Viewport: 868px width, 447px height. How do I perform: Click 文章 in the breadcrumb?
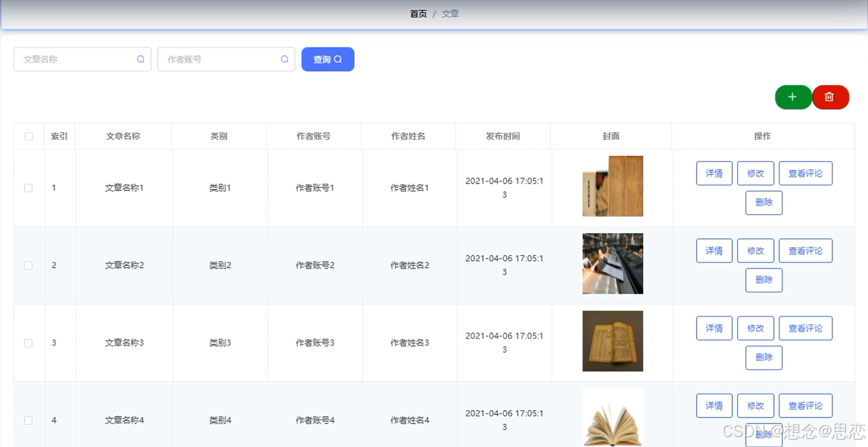(x=450, y=14)
